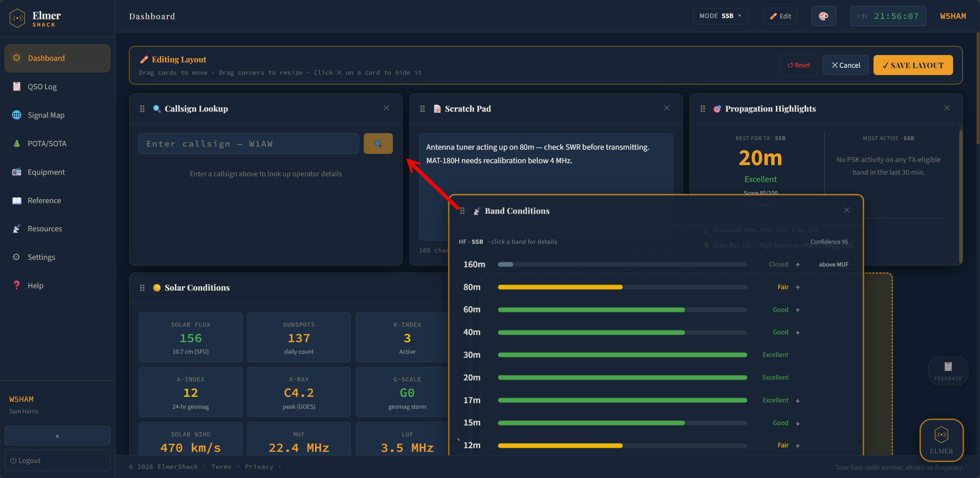The height and width of the screenshot is (478, 980).
Task: Hide the Band Conditions card
Action: pyautogui.click(x=847, y=210)
